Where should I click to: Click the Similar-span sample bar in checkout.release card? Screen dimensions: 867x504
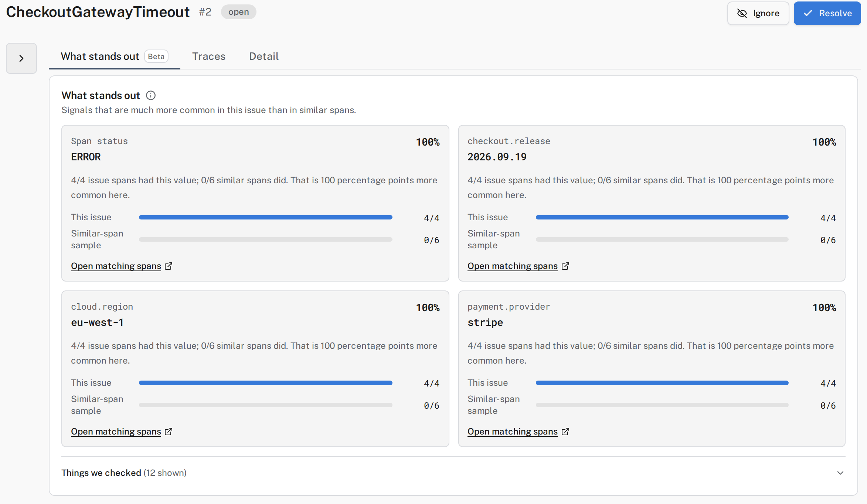[662, 239]
